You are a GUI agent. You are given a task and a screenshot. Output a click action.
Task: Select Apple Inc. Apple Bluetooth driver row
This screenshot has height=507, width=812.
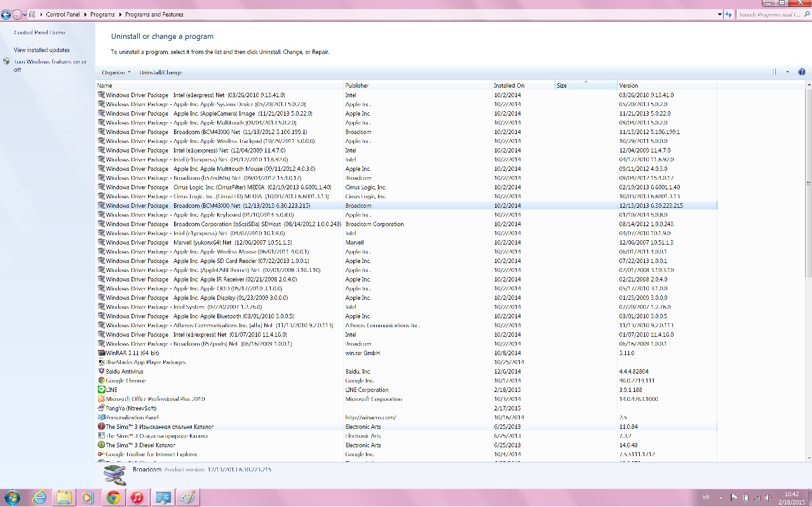click(407, 316)
